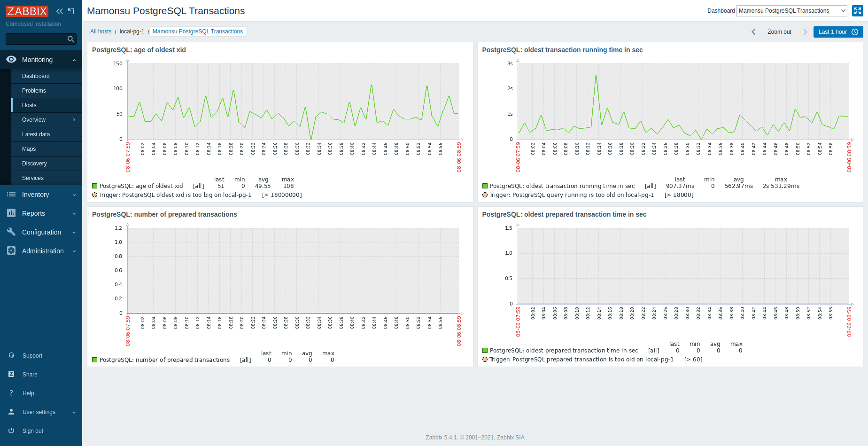Click the Sign out power icon
Screen dimensions: 868x446
pyautogui.click(x=11, y=430)
